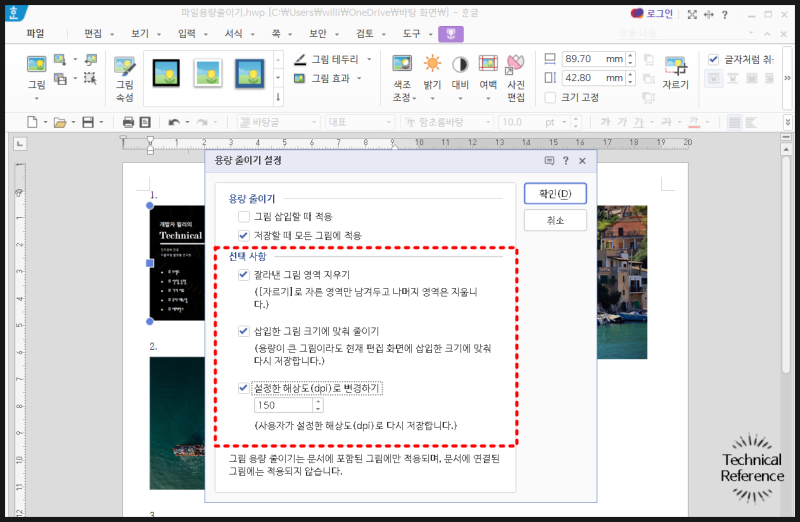Viewport: 800px width, 522px height.
Task: Select the 자르기 crop tool
Action: pyautogui.click(x=676, y=74)
